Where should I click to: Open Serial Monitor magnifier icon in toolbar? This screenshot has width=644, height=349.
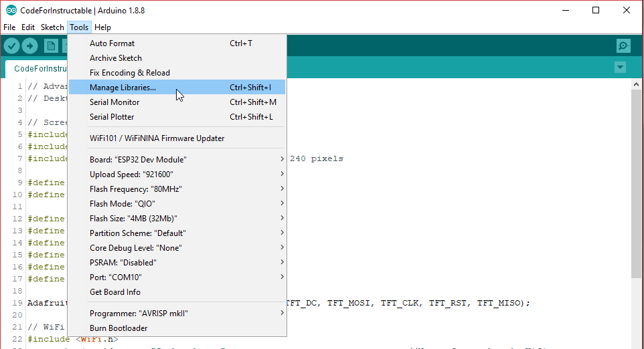point(623,46)
